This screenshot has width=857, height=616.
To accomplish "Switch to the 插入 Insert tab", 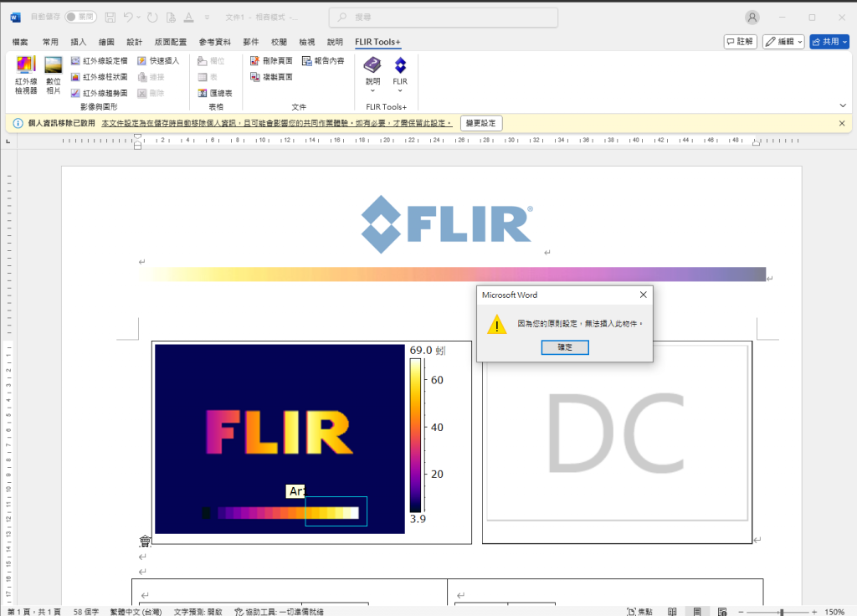I will [78, 42].
